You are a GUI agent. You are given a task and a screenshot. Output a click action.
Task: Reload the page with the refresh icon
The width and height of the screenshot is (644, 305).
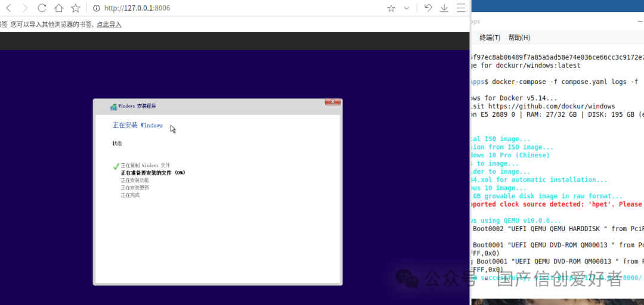(42, 8)
